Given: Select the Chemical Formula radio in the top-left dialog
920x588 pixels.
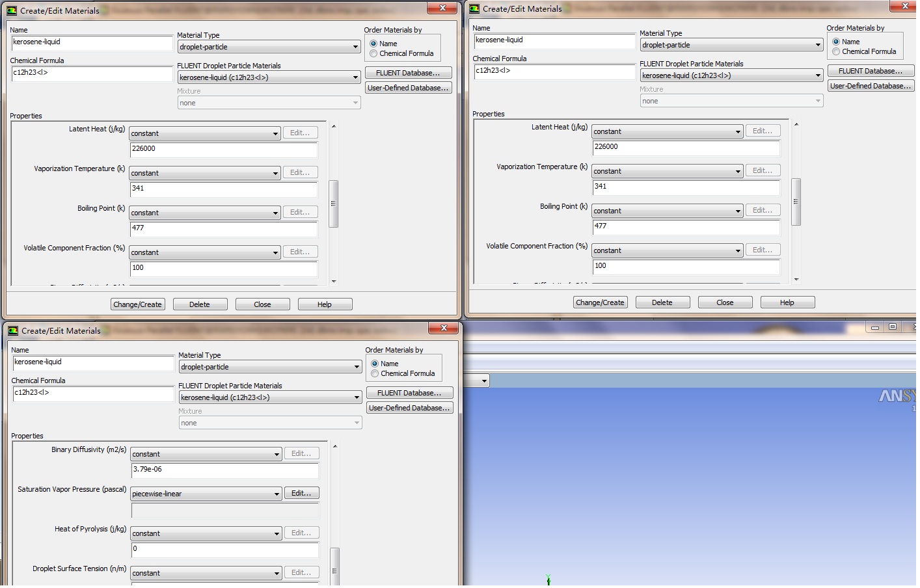Looking at the screenshot, I should coord(373,54).
